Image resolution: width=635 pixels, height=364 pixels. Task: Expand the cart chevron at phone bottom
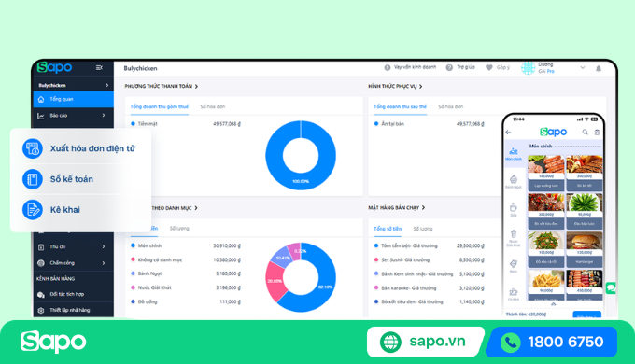553,303
